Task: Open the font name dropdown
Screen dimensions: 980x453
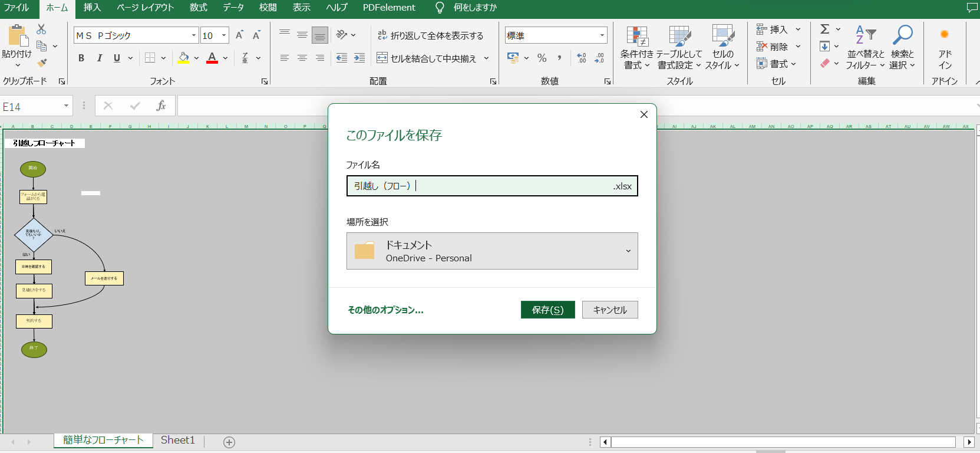Action: [x=194, y=35]
